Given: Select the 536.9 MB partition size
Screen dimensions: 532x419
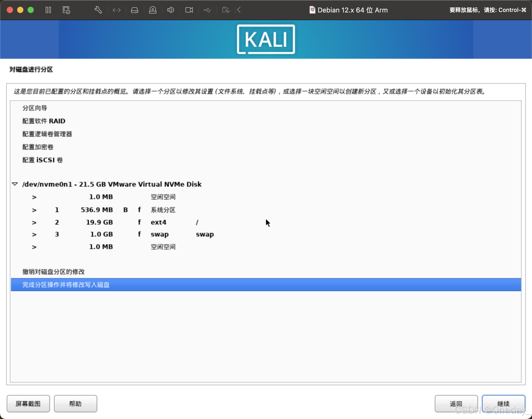Looking at the screenshot, I should click(x=97, y=210).
